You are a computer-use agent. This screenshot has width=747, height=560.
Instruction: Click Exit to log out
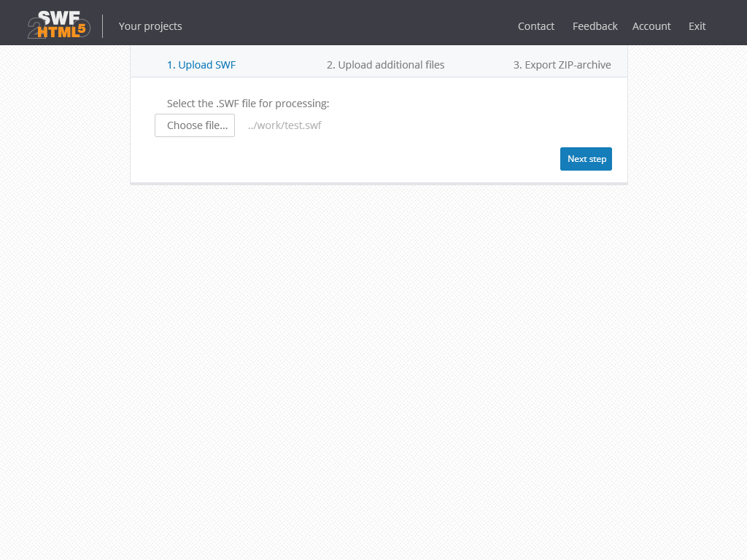(x=697, y=26)
